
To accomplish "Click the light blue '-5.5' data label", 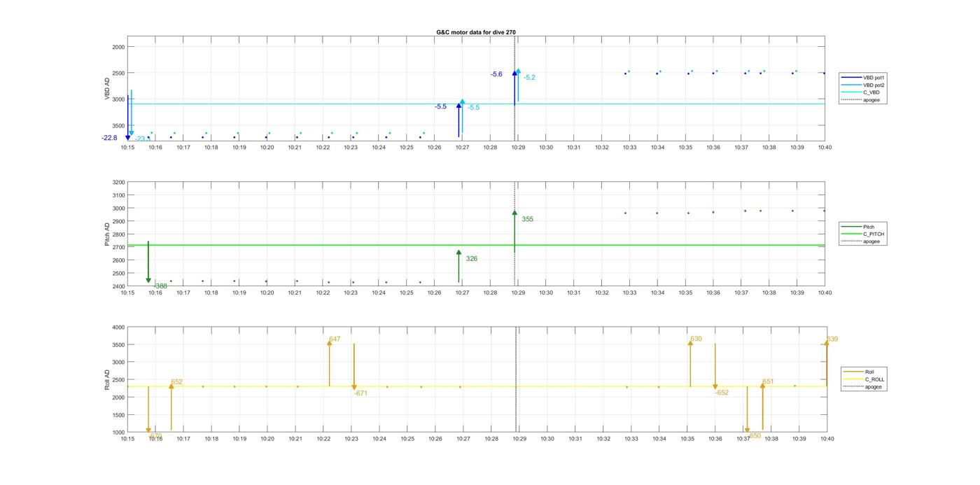I will pos(474,108).
